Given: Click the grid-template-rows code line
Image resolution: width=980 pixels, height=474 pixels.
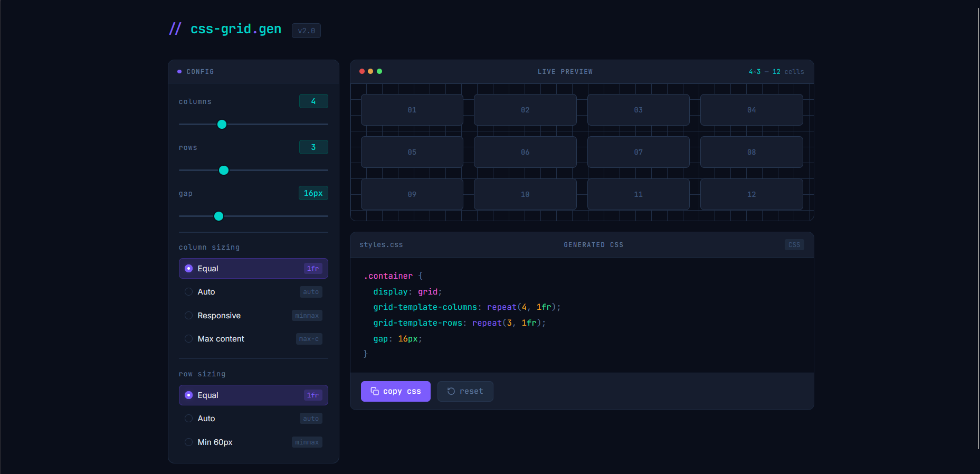Looking at the screenshot, I should tap(460, 323).
